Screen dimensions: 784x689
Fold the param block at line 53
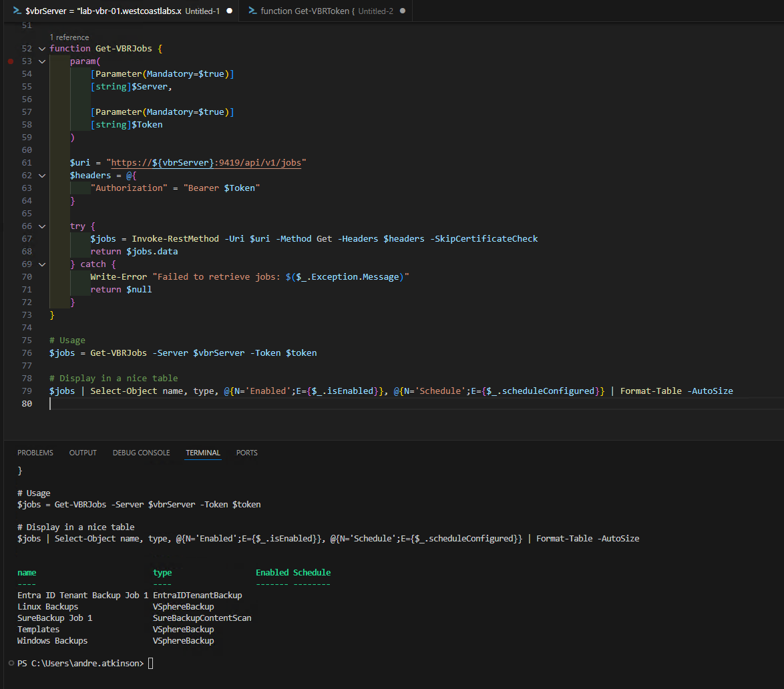[x=42, y=61]
